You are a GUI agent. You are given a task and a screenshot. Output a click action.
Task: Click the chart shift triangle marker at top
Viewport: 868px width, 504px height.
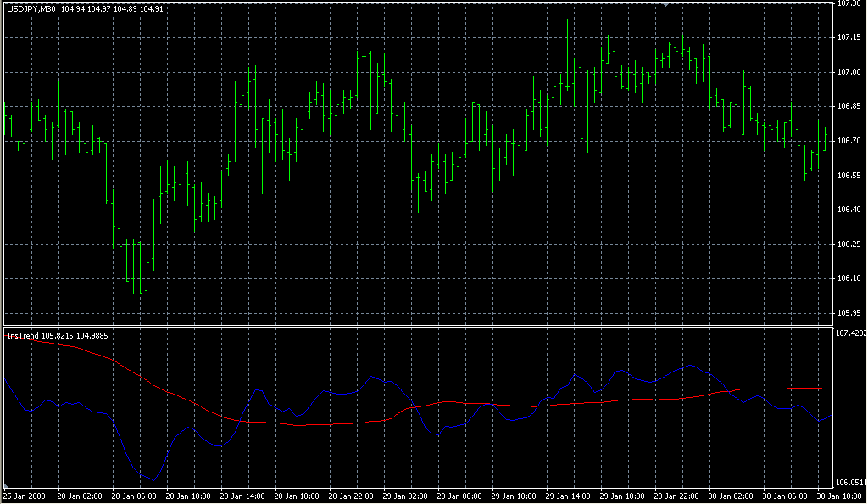pos(667,4)
